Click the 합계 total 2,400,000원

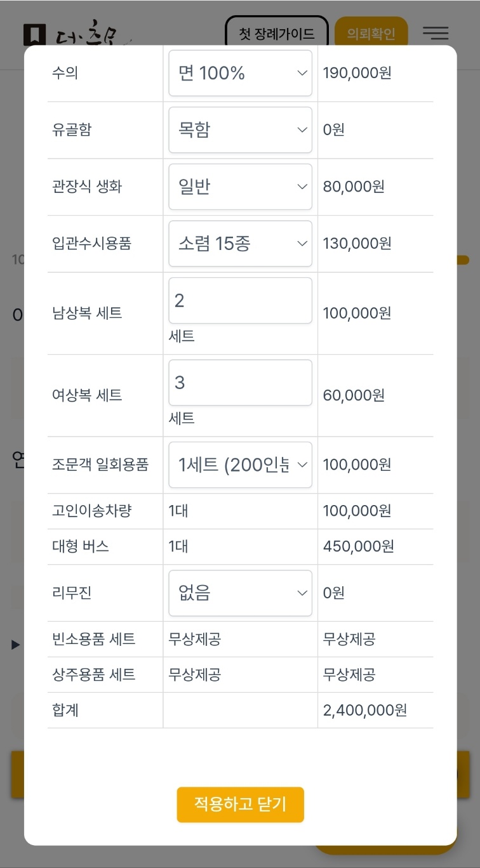364,710
